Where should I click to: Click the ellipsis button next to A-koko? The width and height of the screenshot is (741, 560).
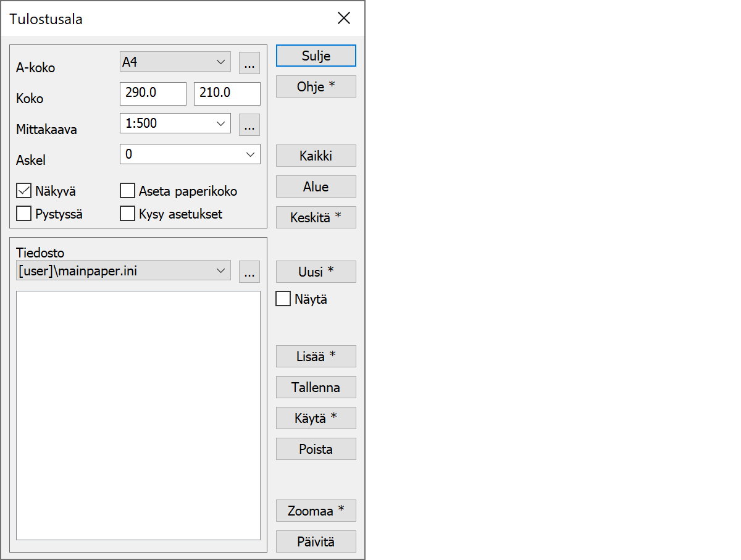pyautogui.click(x=249, y=63)
